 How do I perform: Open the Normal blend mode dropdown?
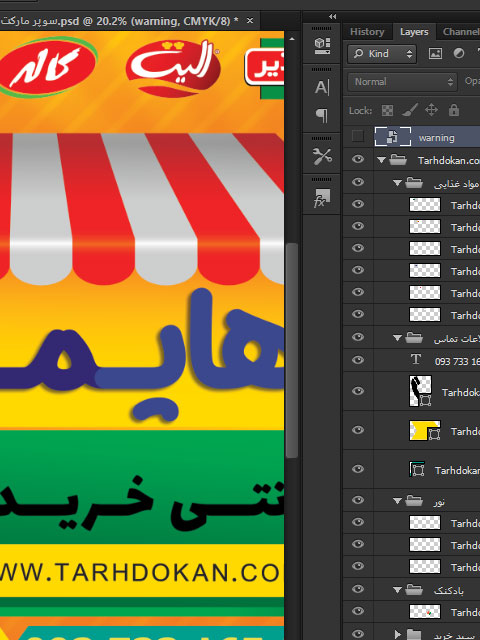[x=402, y=82]
